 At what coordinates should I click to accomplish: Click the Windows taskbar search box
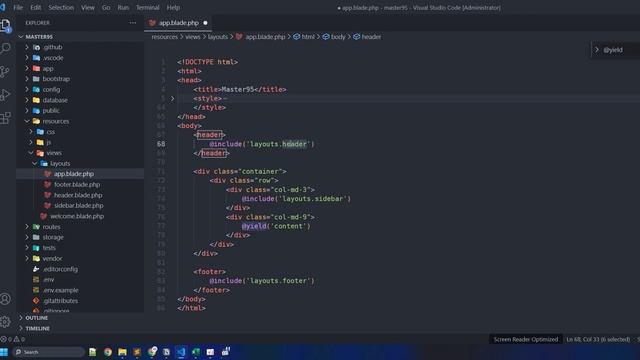pyautogui.click(x=48, y=352)
